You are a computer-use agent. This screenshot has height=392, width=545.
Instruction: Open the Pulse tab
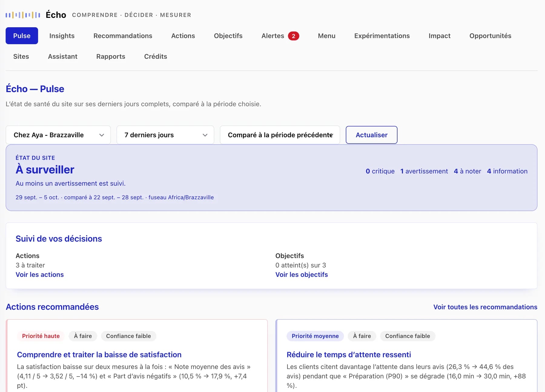click(x=22, y=36)
